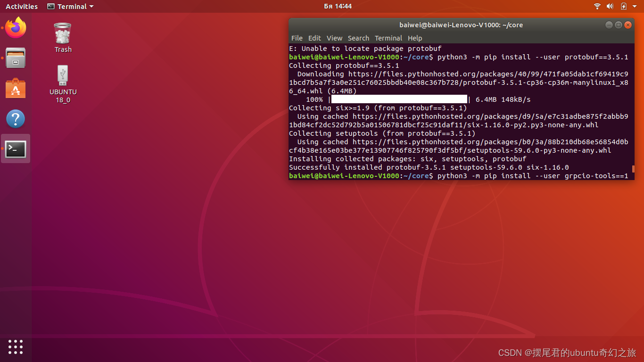The height and width of the screenshot is (362, 644).
Task: Maximize the terminal window
Action: click(x=618, y=25)
